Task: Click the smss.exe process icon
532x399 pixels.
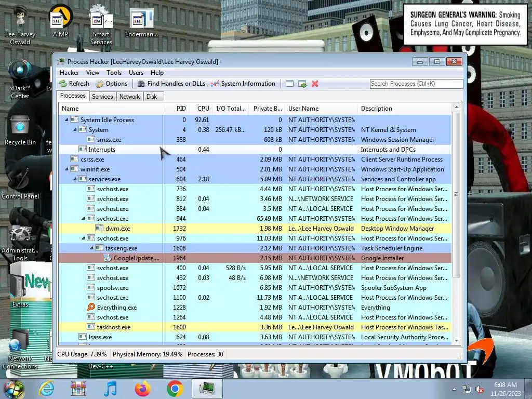Action: [x=90, y=139]
